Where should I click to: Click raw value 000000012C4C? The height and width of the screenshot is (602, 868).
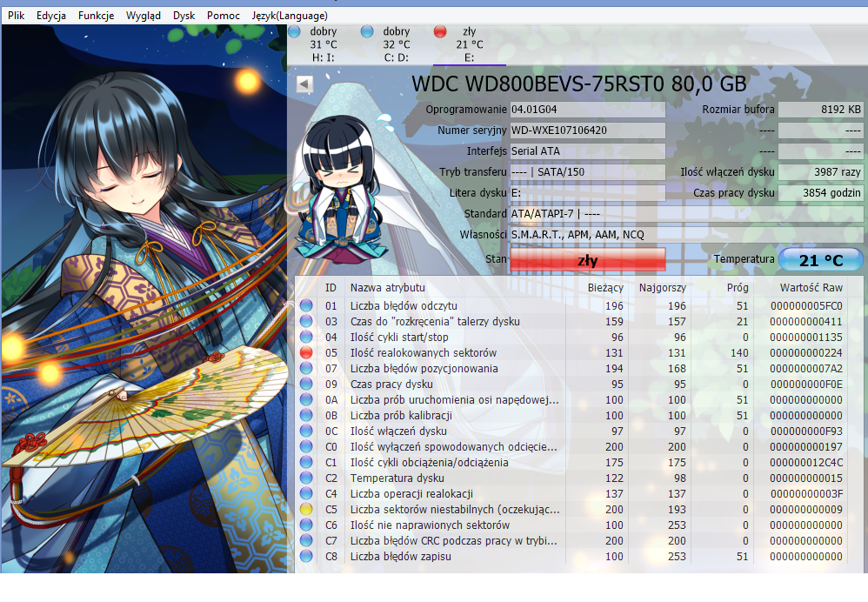[x=806, y=462]
